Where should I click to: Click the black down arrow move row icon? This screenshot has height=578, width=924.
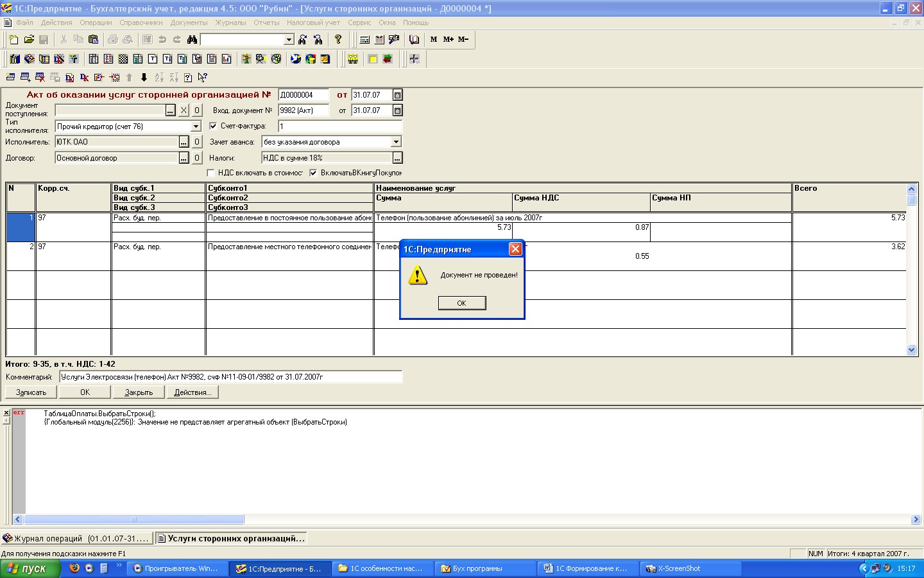coord(144,78)
